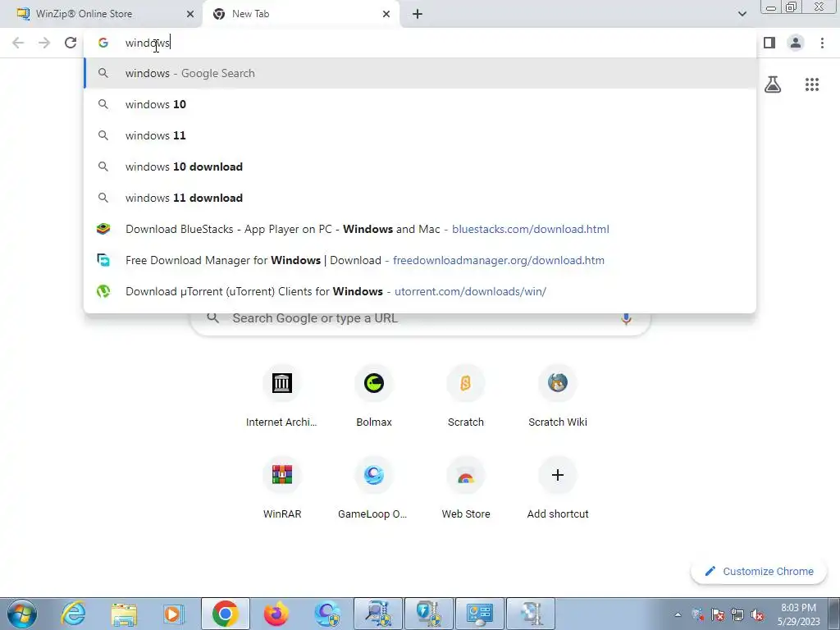Click the Add shortcut button
The image size is (840, 630).
tap(558, 489)
